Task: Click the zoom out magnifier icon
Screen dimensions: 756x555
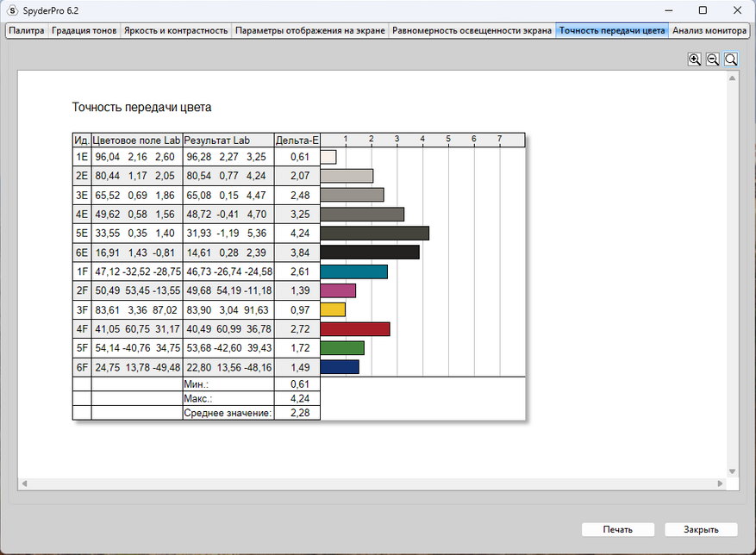Action: pyautogui.click(x=713, y=59)
